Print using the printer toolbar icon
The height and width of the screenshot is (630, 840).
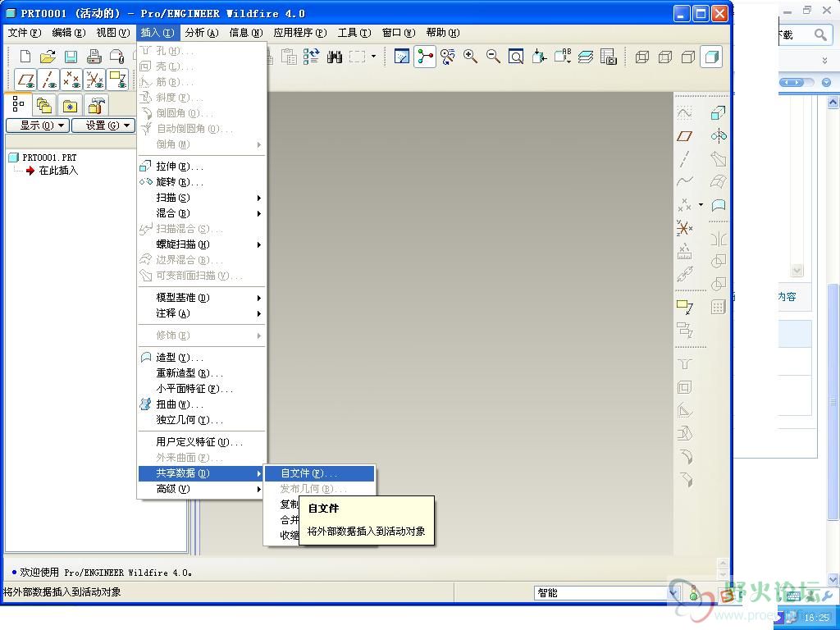94,57
